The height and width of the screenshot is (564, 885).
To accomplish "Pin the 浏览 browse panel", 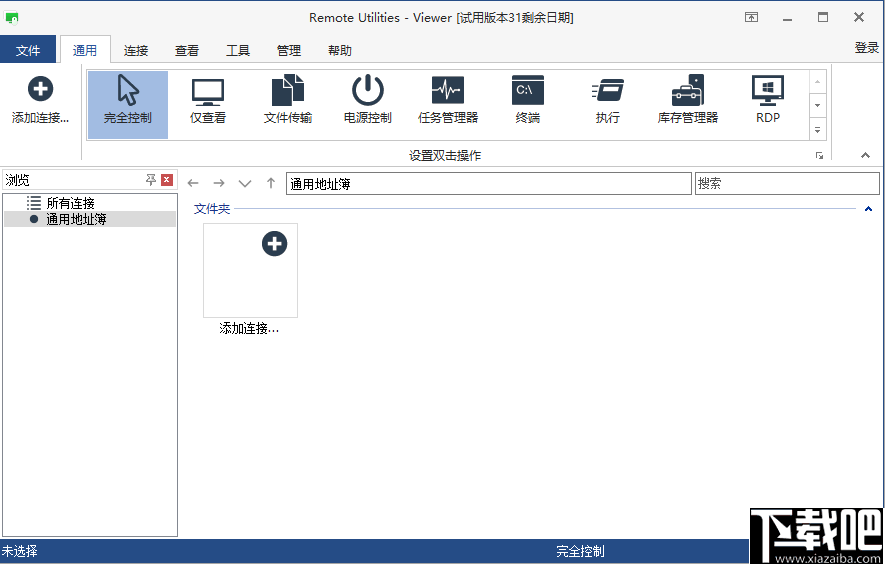I will [151, 180].
